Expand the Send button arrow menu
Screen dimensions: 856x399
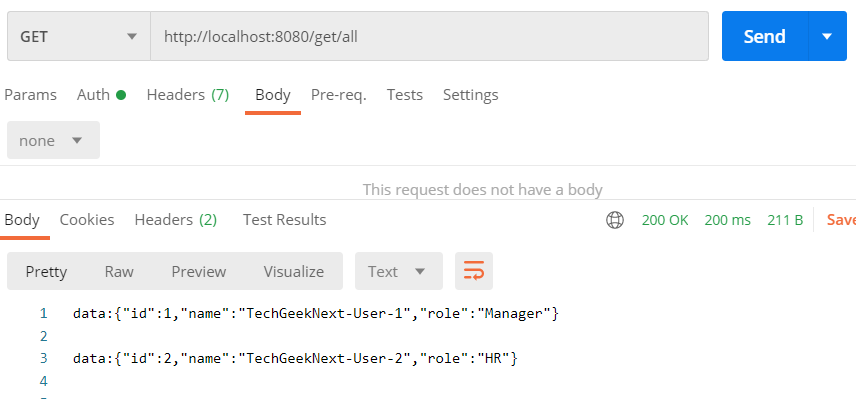[827, 37]
